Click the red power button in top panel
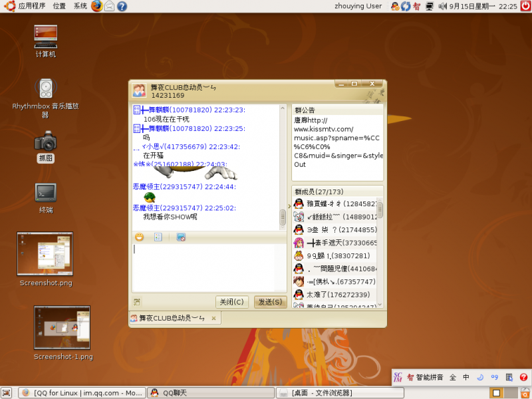532x399 pixels. 525,6
